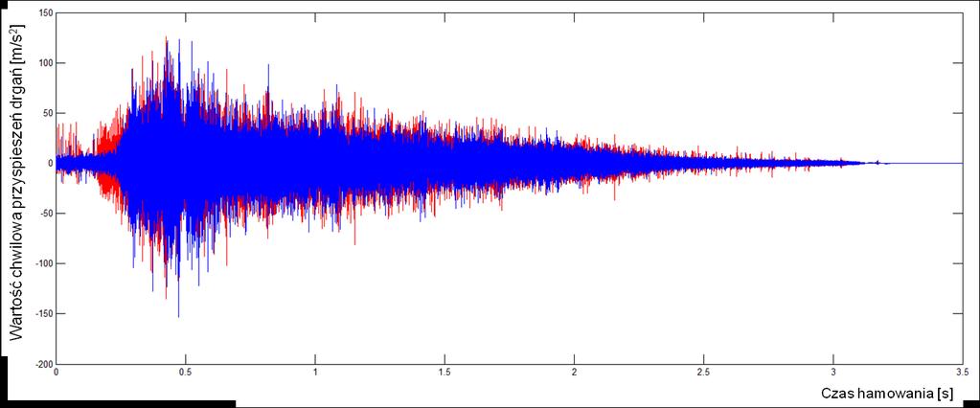Viewport: 980px width, 408px height.
Task: Click the x-axis tick value 3
Action: (x=833, y=373)
